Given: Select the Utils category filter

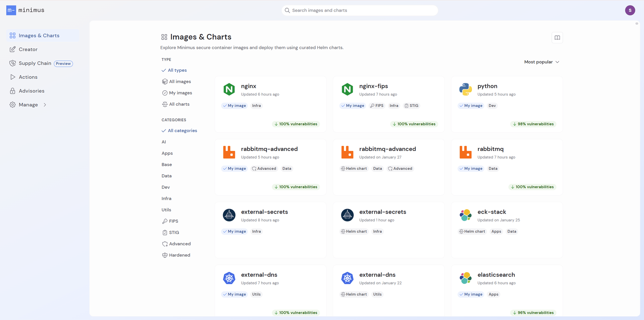Looking at the screenshot, I should pyautogui.click(x=166, y=210).
